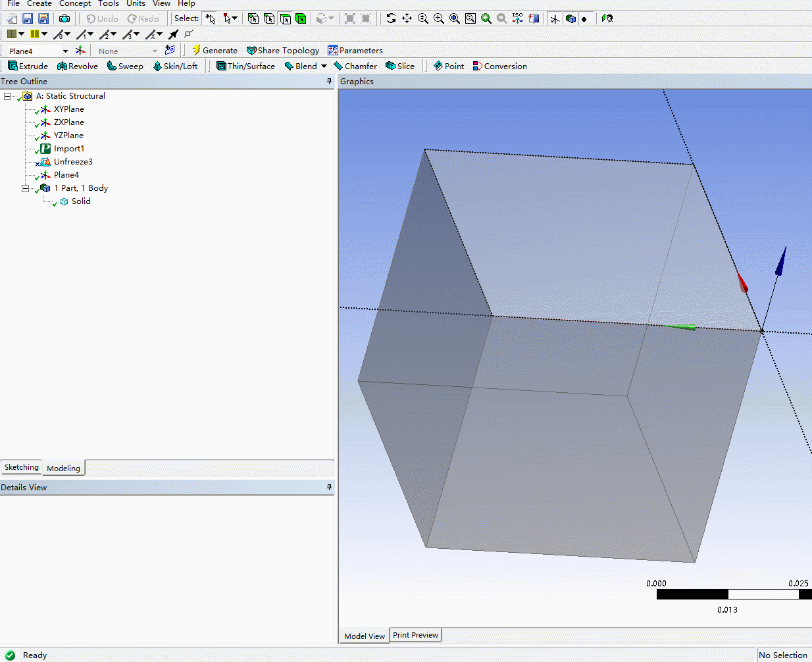Viewport: 812px width, 662px height.
Task: Click the ISO view icon
Action: [517, 18]
